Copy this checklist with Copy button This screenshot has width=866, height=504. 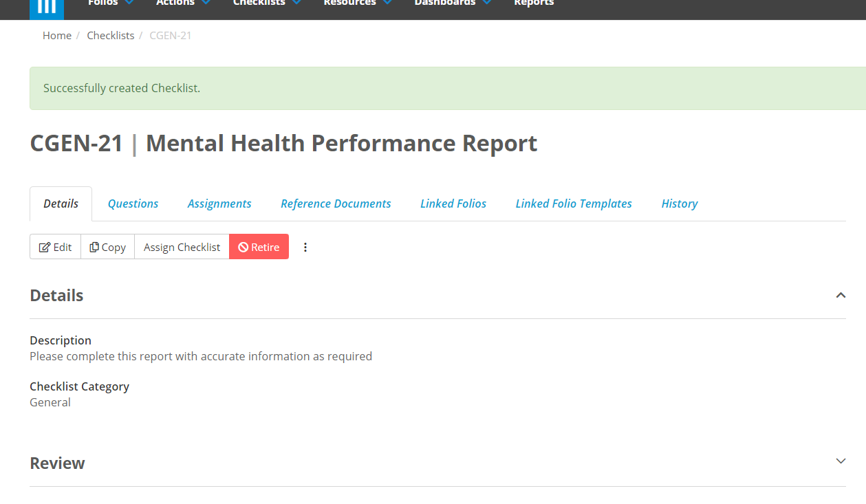(x=107, y=247)
